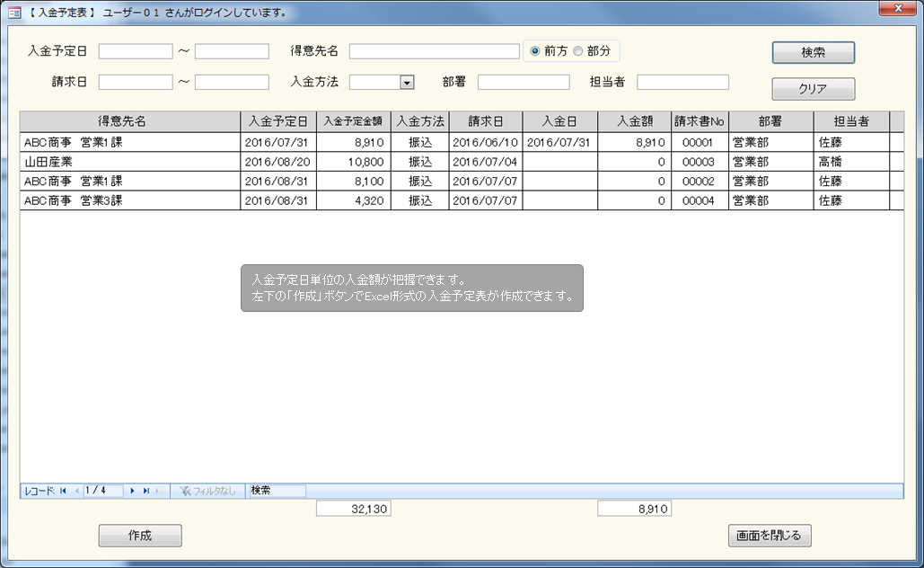Screen dimensions: 924x568
Task: Click the 画面を閉じる button
Action: 770,536
